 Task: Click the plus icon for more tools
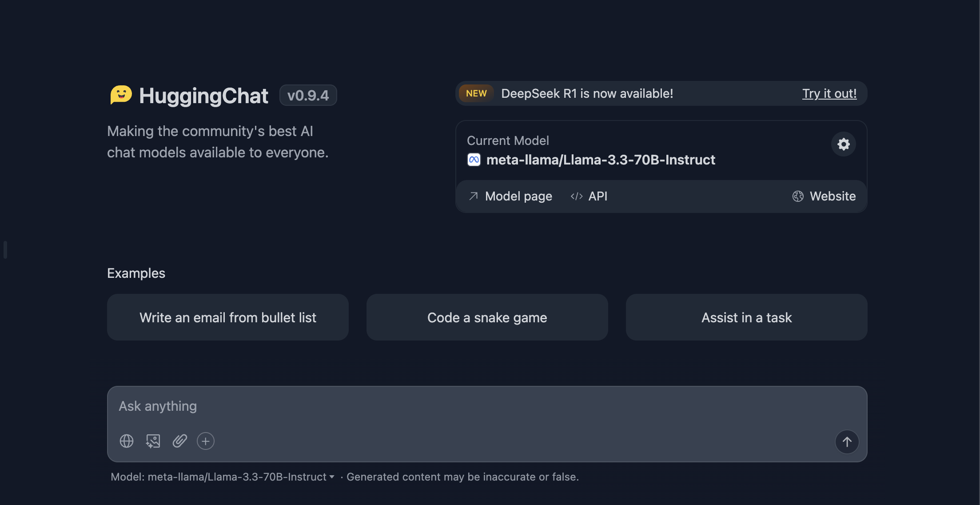[x=206, y=441]
